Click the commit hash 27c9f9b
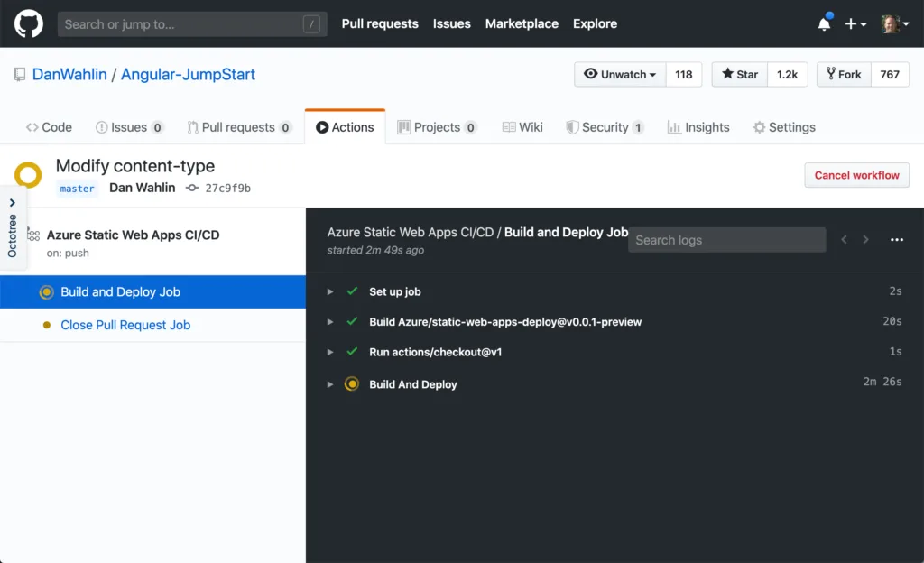This screenshot has width=924, height=563. (x=227, y=189)
